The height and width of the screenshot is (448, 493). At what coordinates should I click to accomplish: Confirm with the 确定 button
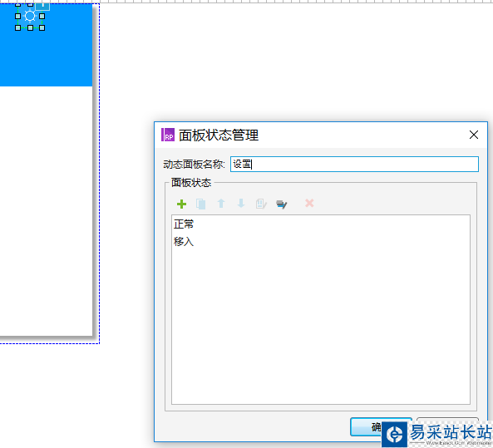pyautogui.click(x=381, y=427)
